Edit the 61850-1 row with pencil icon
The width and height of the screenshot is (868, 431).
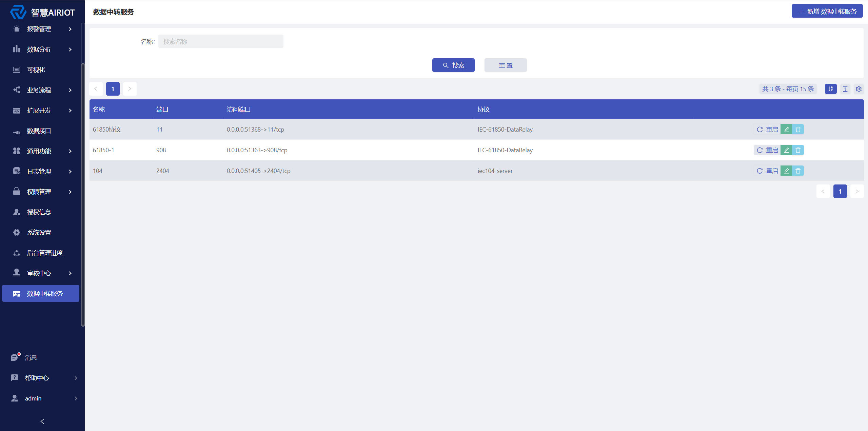click(786, 150)
